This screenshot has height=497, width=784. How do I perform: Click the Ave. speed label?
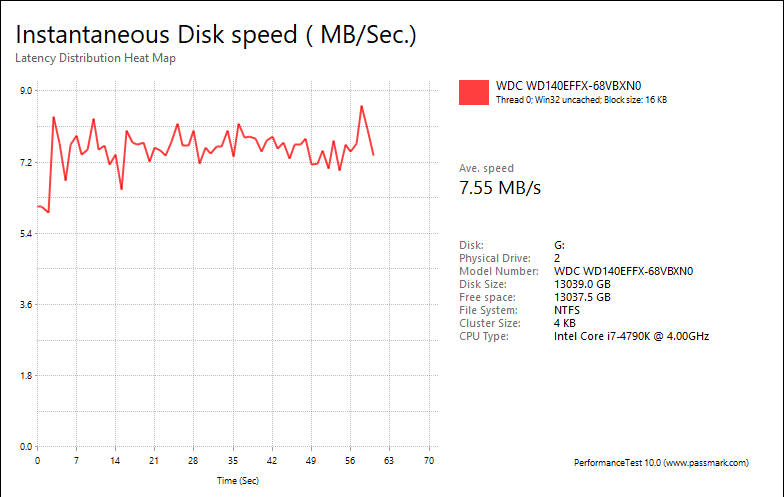486,169
